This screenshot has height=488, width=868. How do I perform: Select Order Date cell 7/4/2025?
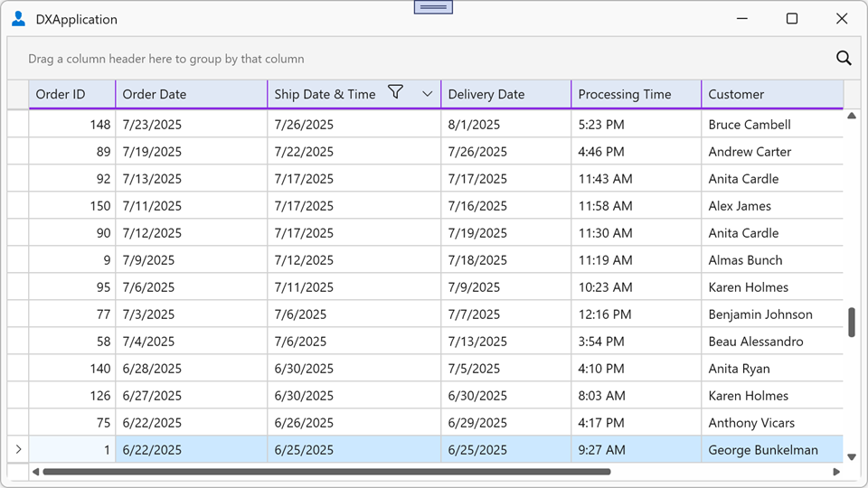(x=192, y=342)
